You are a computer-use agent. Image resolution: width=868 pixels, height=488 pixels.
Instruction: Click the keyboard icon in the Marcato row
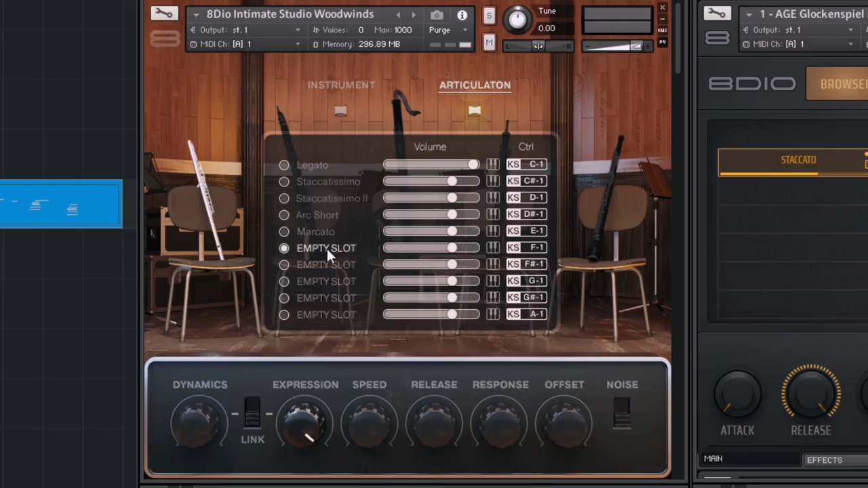[493, 231]
